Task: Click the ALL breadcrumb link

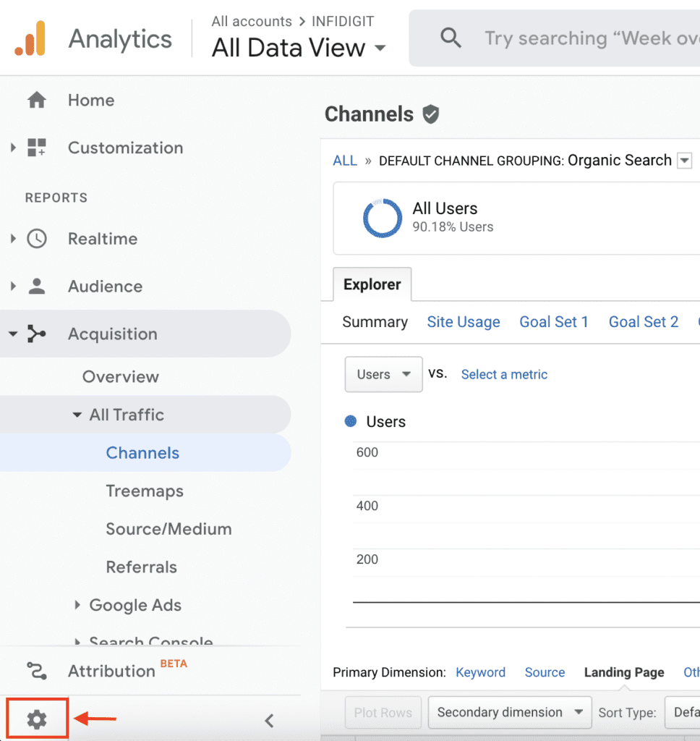Action: [345, 161]
